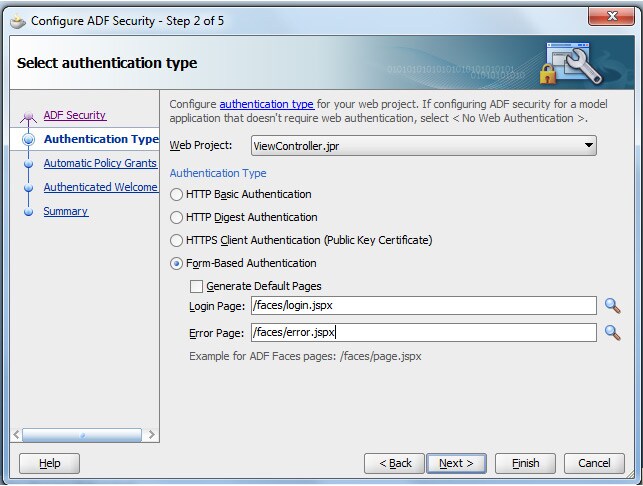
Task: Click the Error Page input field
Action: pos(424,332)
